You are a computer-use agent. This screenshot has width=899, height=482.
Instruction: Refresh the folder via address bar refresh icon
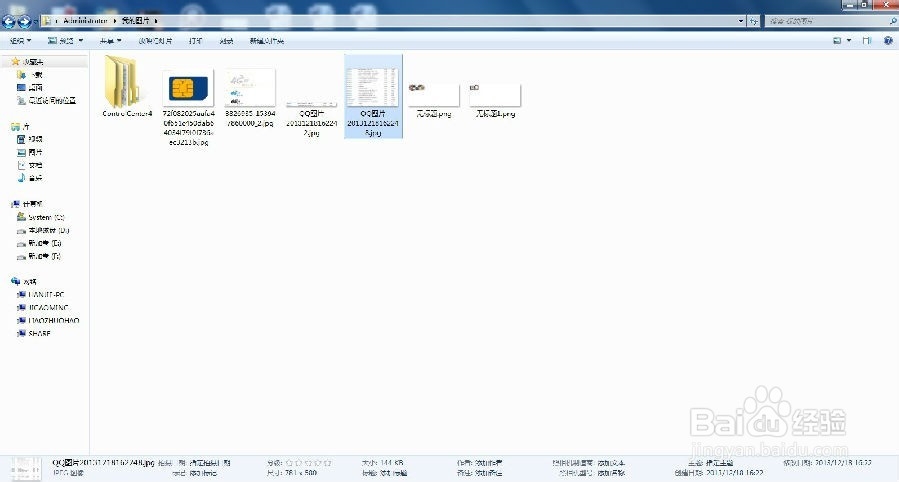coord(753,21)
